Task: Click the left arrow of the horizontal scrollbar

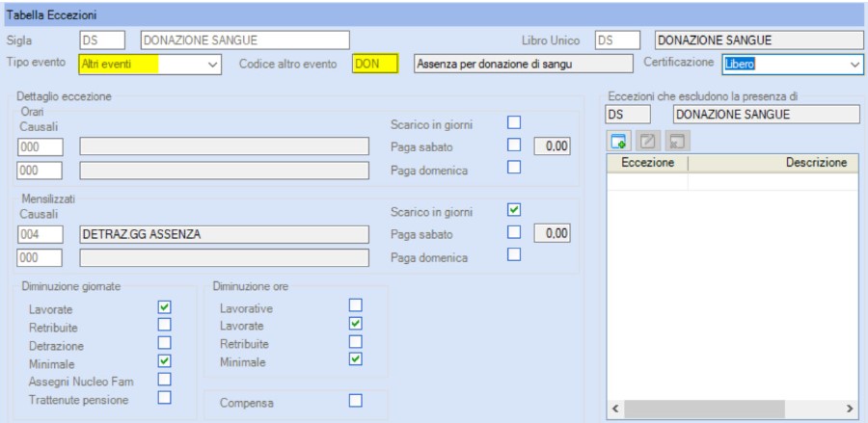Action: click(x=615, y=409)
